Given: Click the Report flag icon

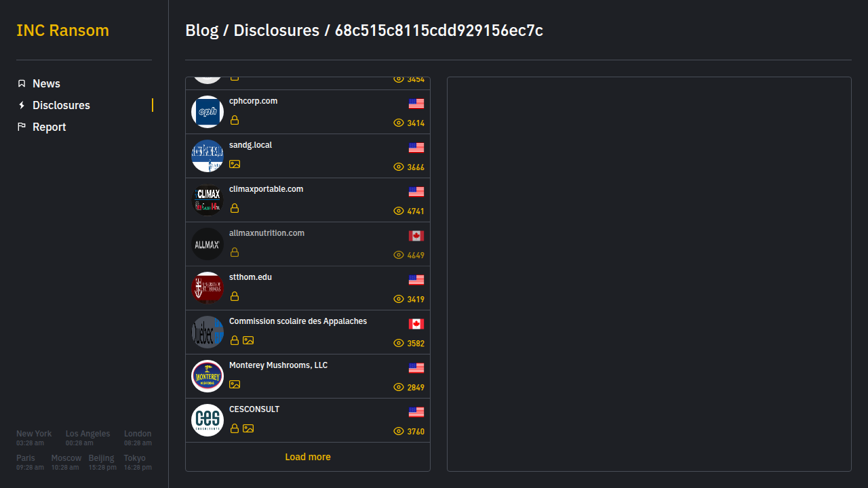Looking at the screenshot, I should click(x=22, y=127).
